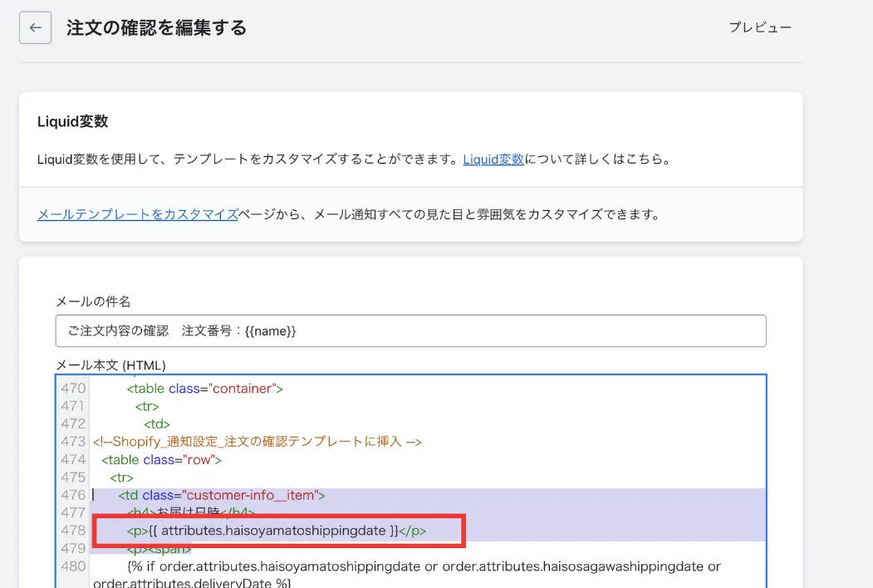Viewport: 873px width, 588px height.
Task: Click the back arrow button
Action: 35,28
